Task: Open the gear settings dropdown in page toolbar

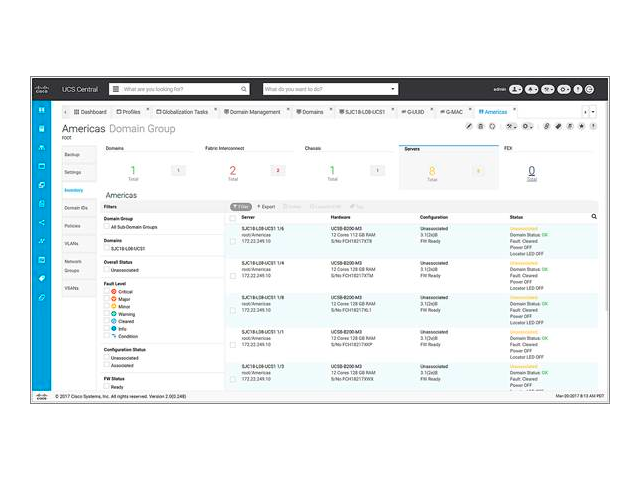Action: tap(527, 127)
